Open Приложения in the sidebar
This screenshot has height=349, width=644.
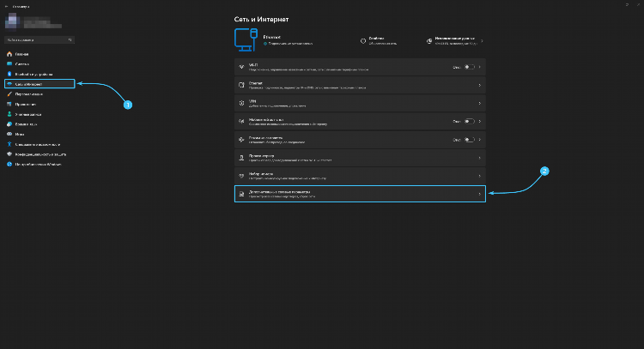pos(39,104)
